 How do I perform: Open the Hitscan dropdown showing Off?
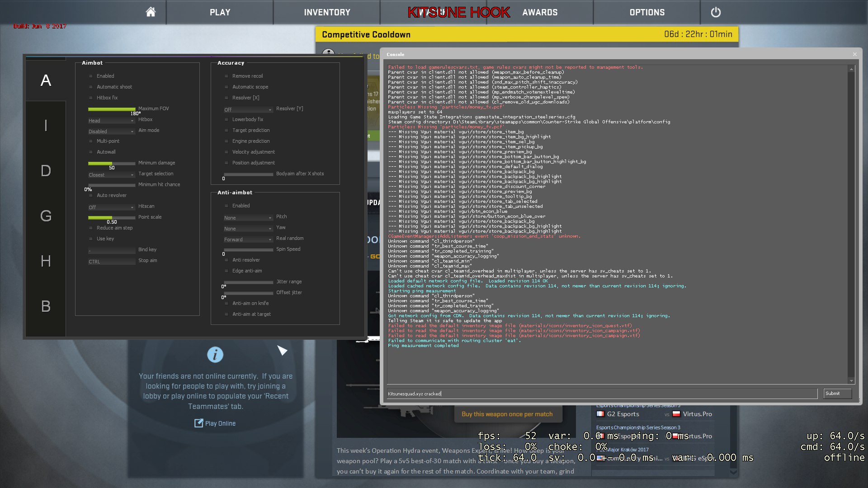click(111, 207)
